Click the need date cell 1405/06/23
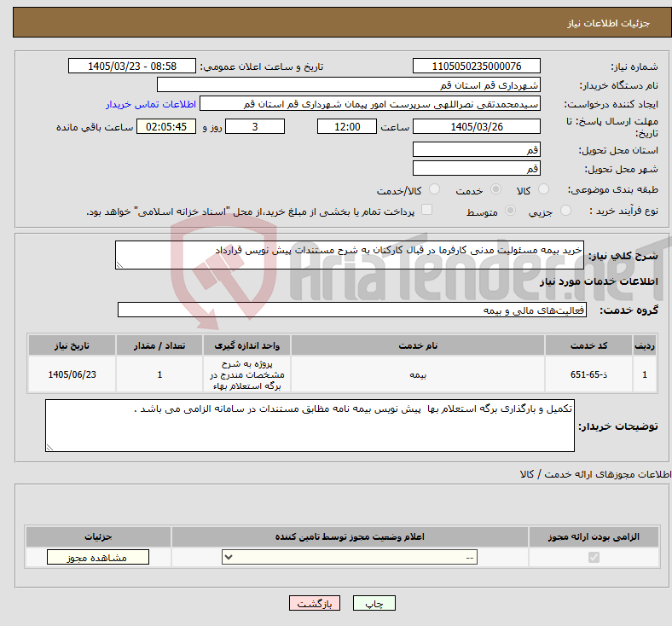Screen dimensions: 672x626 point(72,374)
